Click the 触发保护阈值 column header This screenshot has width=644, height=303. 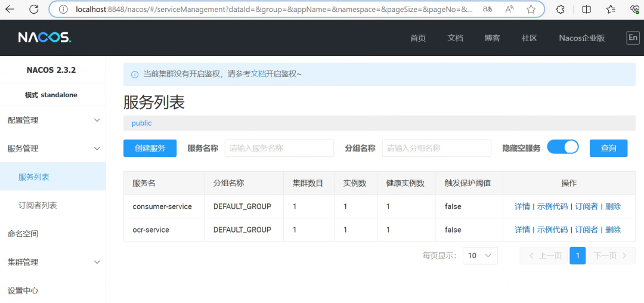point(468,183)
